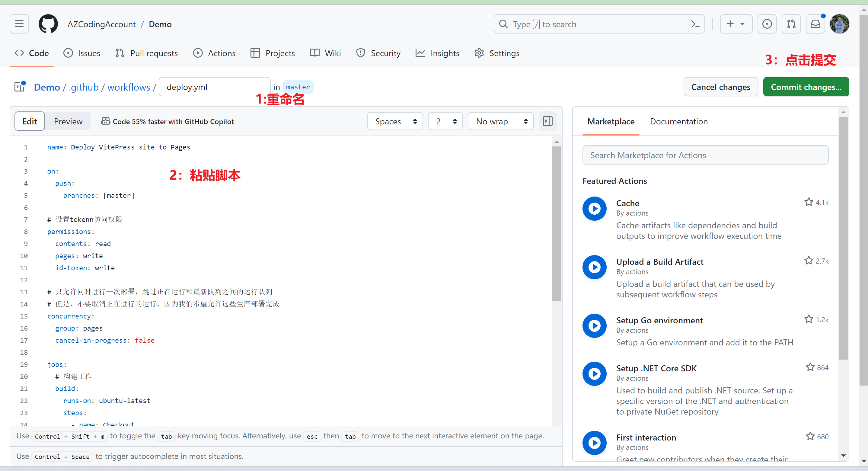Collapse the Marketplace help panel
This screenshot has width=868, height=471.
(x=547, y=121)
